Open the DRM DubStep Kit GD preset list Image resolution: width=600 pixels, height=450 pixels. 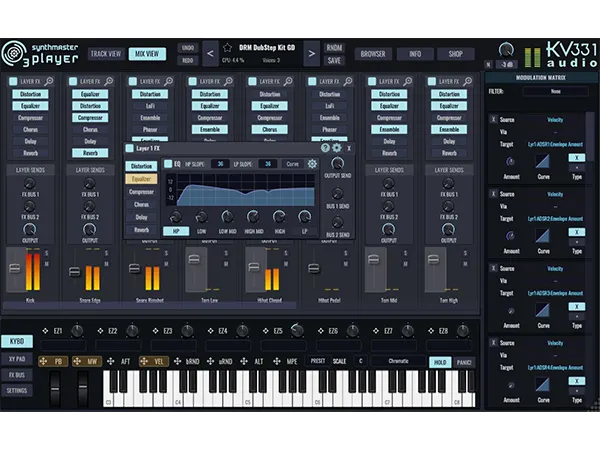click(267, 48)
